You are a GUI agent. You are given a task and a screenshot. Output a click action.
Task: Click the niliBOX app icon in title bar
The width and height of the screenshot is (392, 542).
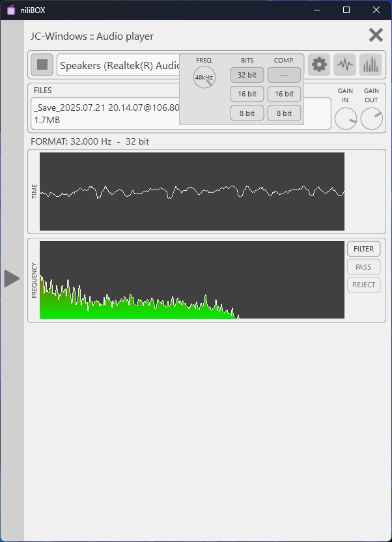(x=11, y=10)
